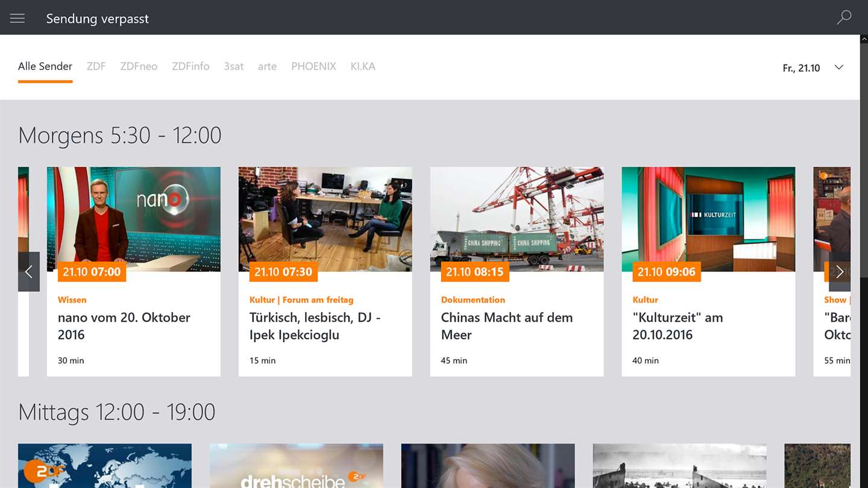Open the ZDF world map thumbnail
Screen dimensions: 868x488
105,466
